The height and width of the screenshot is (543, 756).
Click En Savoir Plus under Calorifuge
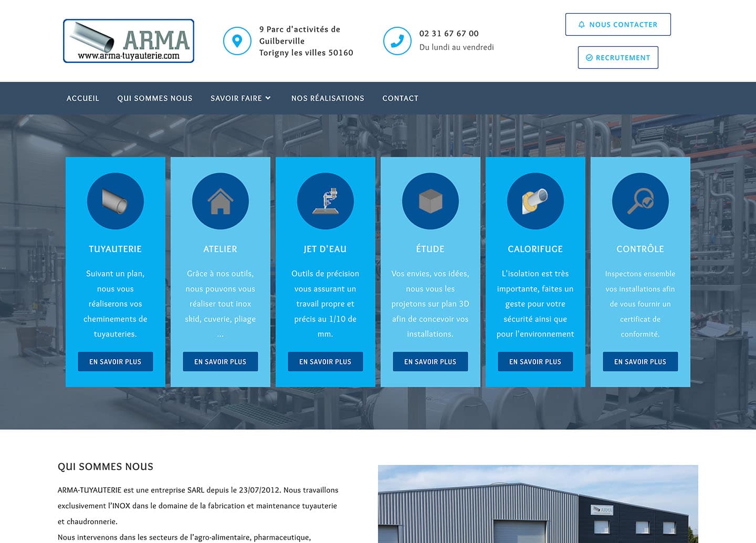tap(535, 362)
